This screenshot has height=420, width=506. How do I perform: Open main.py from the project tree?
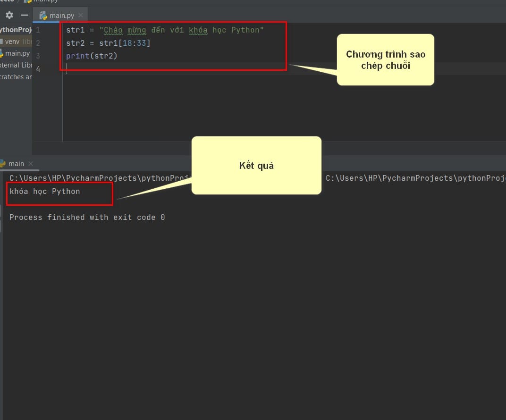coord(17,53)
